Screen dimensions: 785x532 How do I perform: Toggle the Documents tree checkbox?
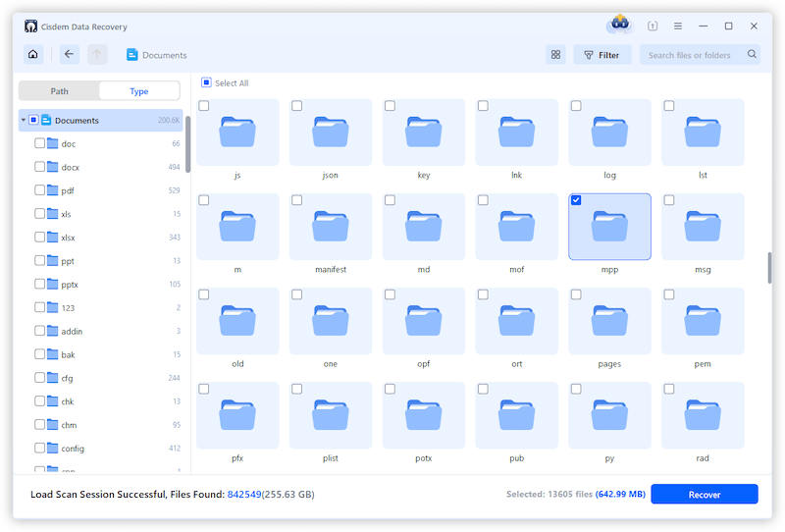point(33,120)
